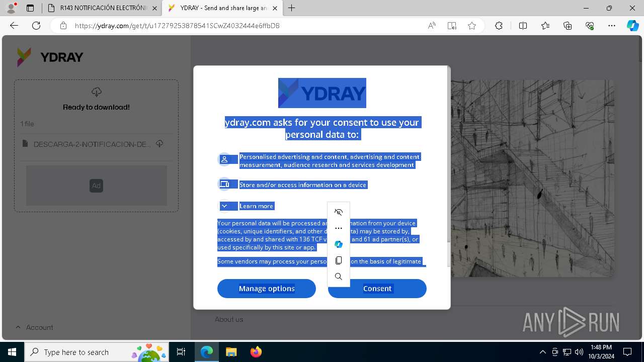644x362 pixels.
Task: Expand the Account section
Action: tap(34, 327)
